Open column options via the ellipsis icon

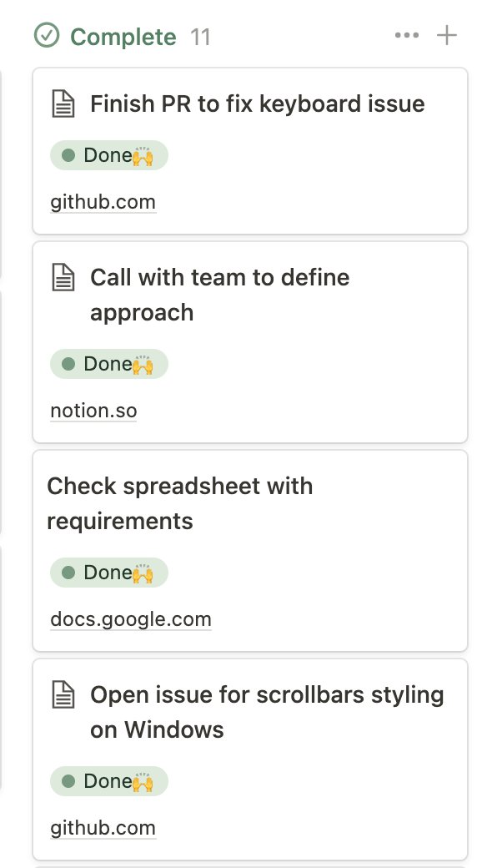click(406, 35)
